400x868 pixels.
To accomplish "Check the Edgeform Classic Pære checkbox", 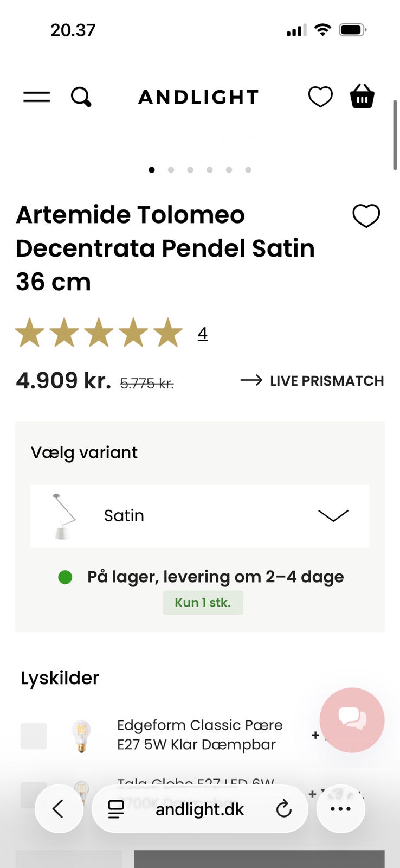I will click(34, 736).
